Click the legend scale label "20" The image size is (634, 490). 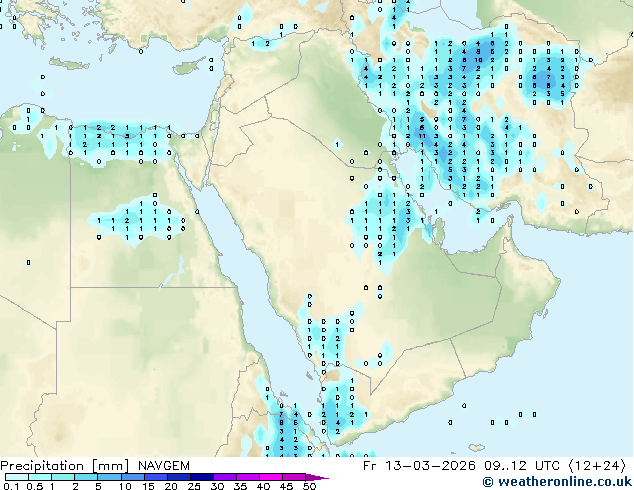click(171, 486)
